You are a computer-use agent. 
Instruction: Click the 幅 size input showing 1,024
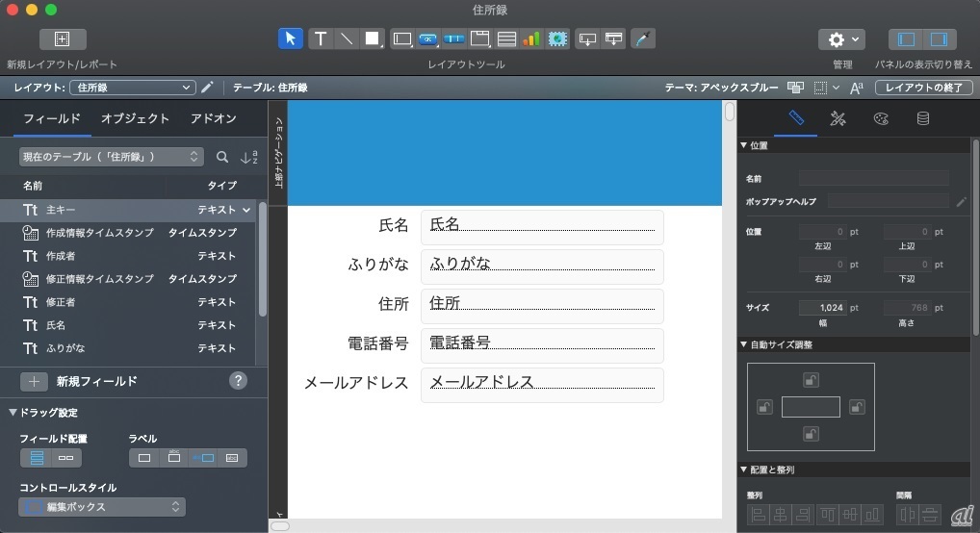(822, 308)
